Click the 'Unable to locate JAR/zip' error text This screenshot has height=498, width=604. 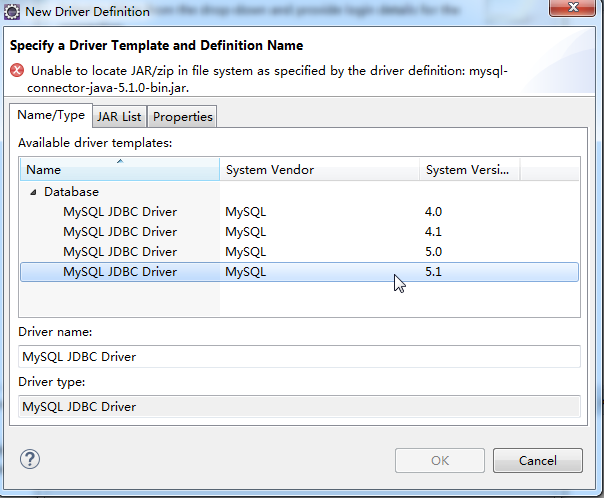pos(267,79)
